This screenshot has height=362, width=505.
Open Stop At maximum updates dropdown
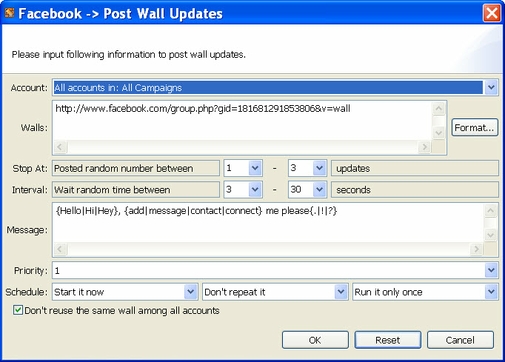[319, 168]
